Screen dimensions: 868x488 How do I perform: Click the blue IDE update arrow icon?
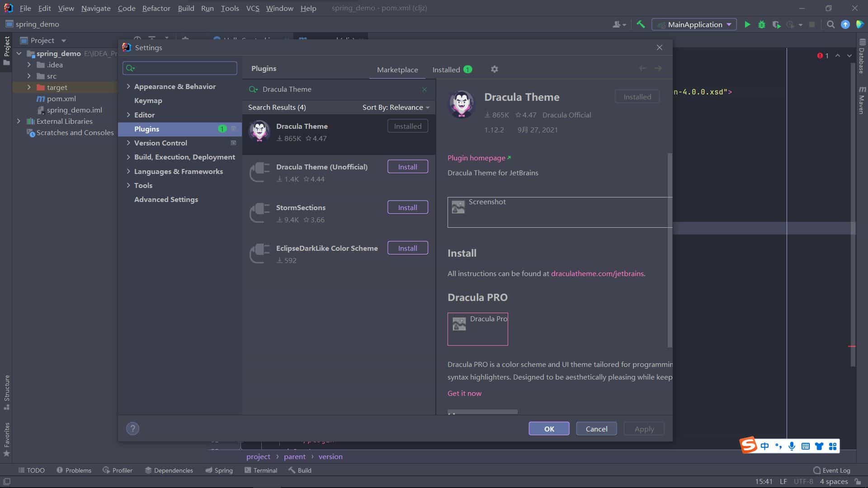(845, 24)
